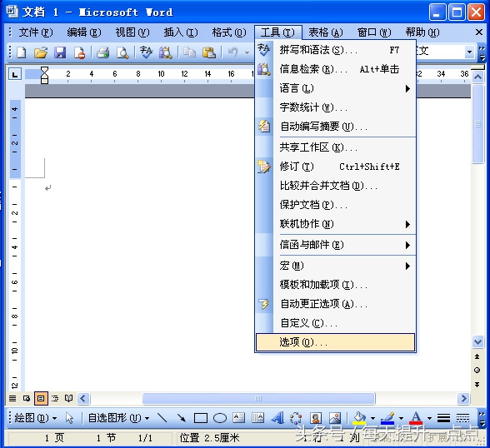Create a new blank document icon

(21, 52)
